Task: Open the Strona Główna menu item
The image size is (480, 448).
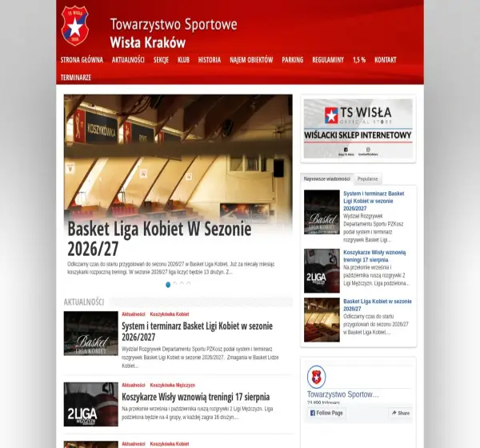Action: coord(82,60)
